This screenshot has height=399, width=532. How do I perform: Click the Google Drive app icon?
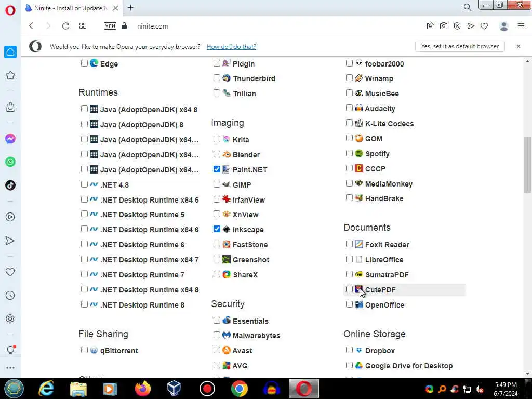click(x=359, y=365)
